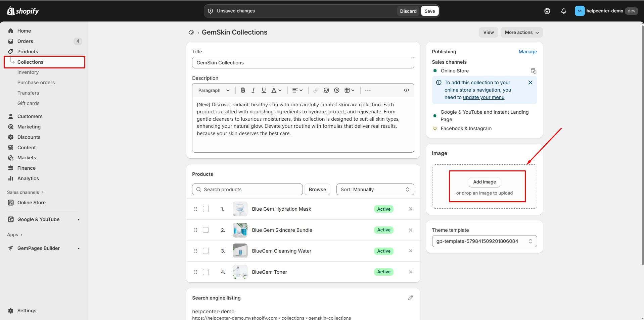Click the insert image icon in editor
The image size is (644, 320).
pos(326,90)
